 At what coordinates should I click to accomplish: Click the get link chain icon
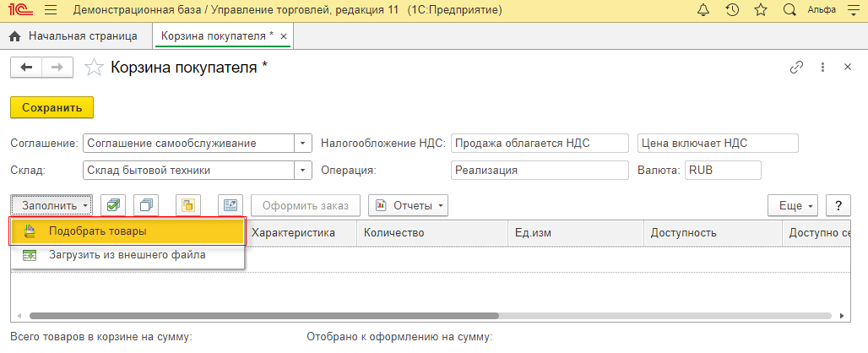point(796,68)
